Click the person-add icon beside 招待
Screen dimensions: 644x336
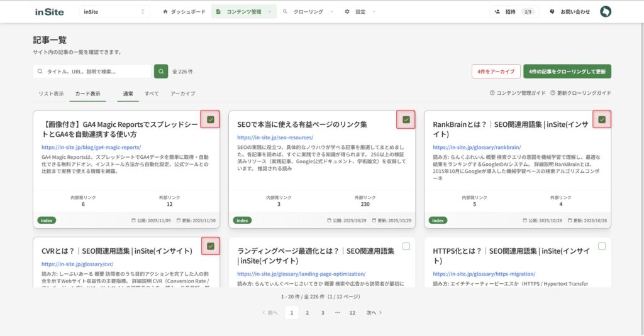pyautogui.click(x=497, y=12)
